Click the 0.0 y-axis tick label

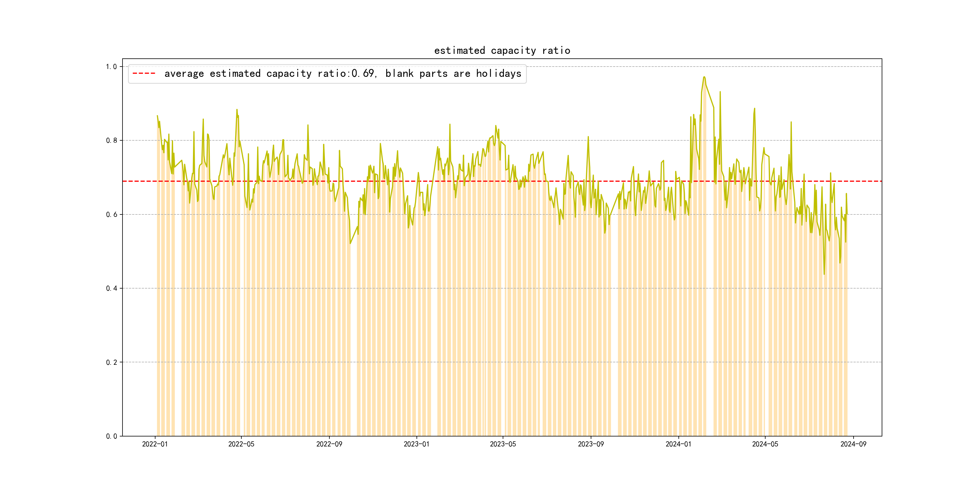[112, 436]
